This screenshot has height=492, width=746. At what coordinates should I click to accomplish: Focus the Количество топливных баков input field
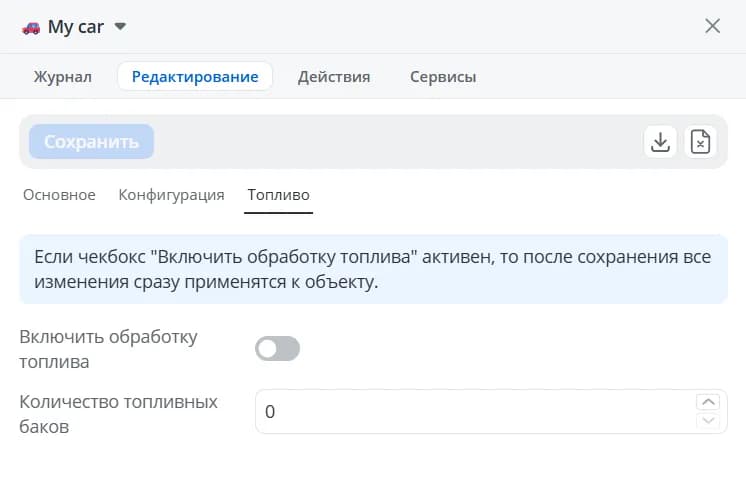click(x=491, y=412)
